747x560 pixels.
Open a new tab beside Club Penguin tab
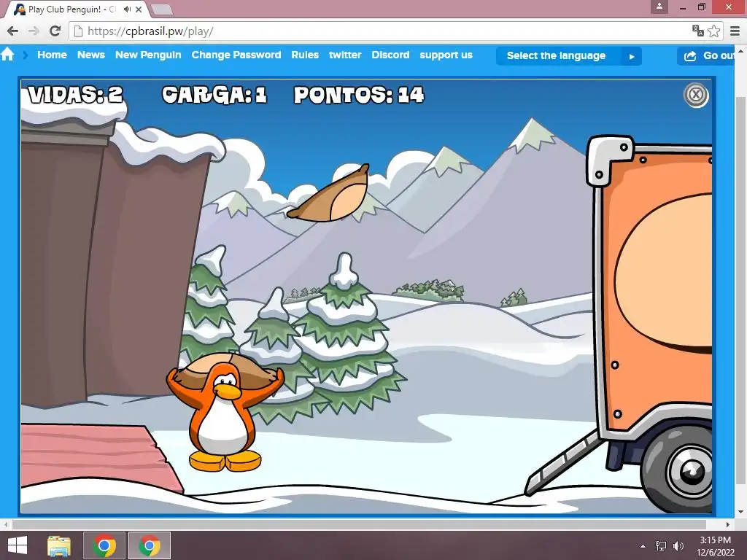161,9
